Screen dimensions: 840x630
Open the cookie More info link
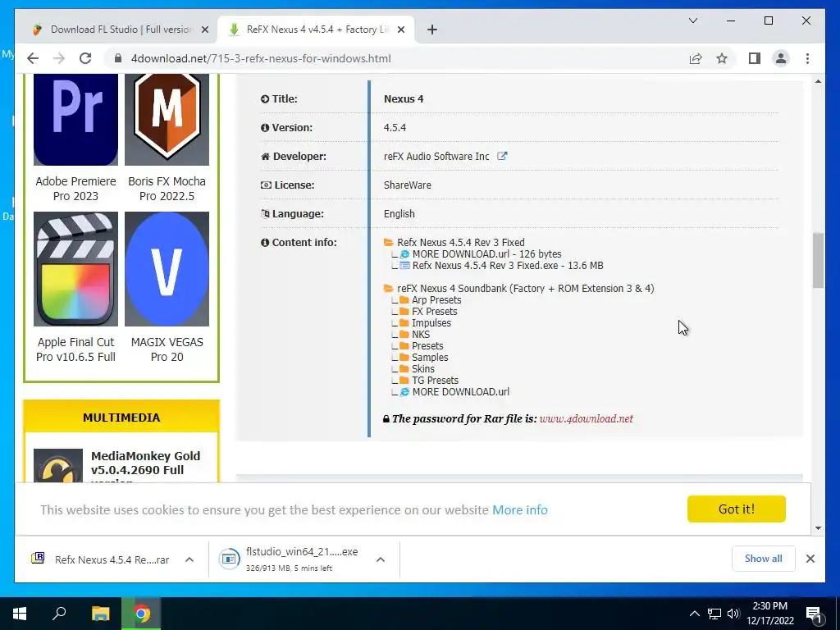519,509
